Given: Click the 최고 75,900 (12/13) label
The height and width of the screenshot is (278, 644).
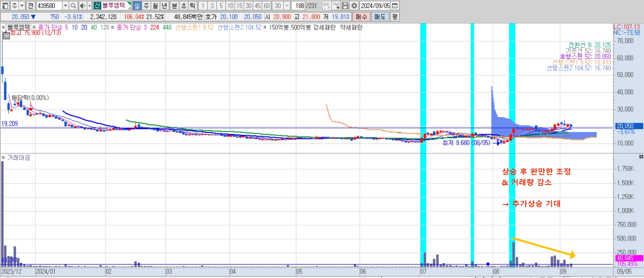Looking at the screenshot, I should [36, 33].
